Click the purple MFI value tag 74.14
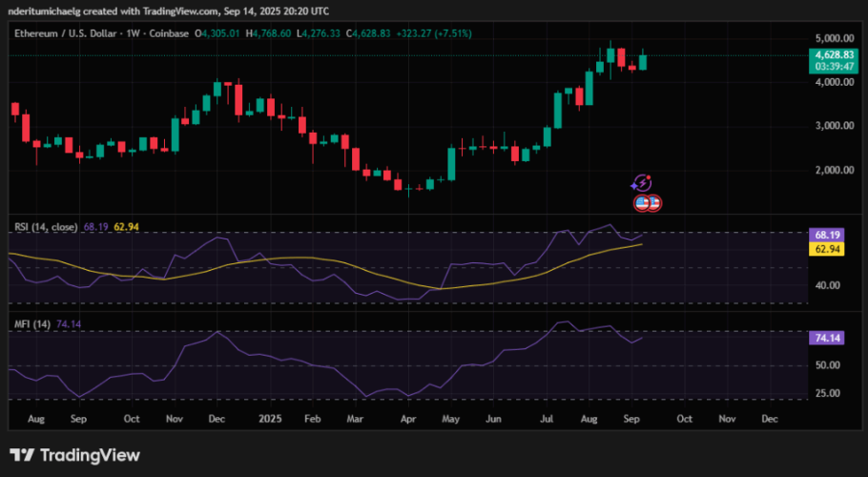Image resolution: width=868 pixels, height=477 pixels. (822, 338)
